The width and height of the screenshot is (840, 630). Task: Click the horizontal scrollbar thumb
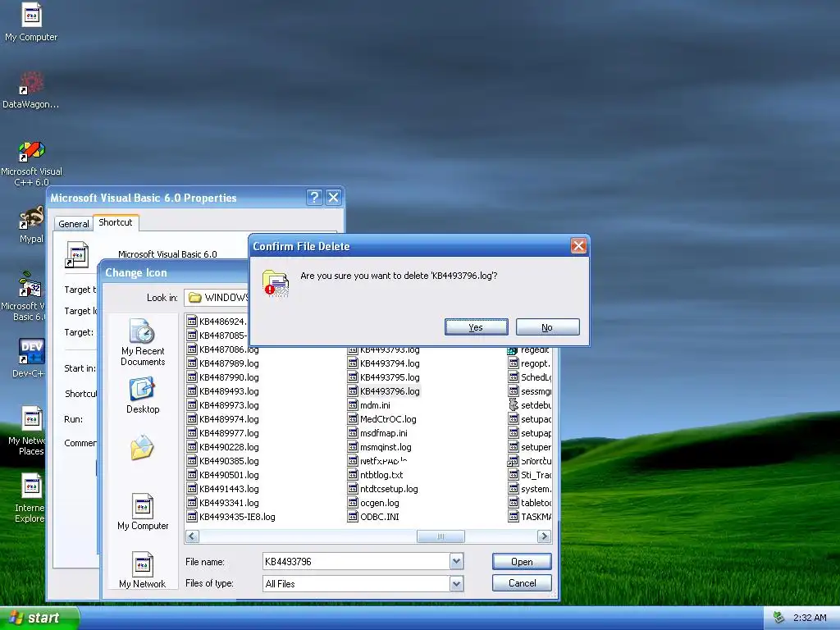(x=441, y=536)
